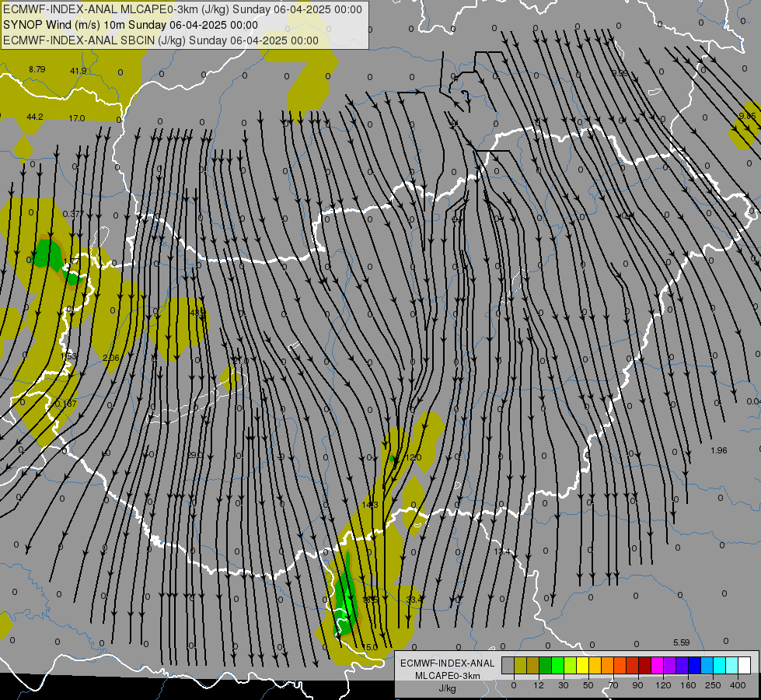Click legend label ECMWF-INDEX-ANAL
The image size is (761, 700).
pos(448,663)
